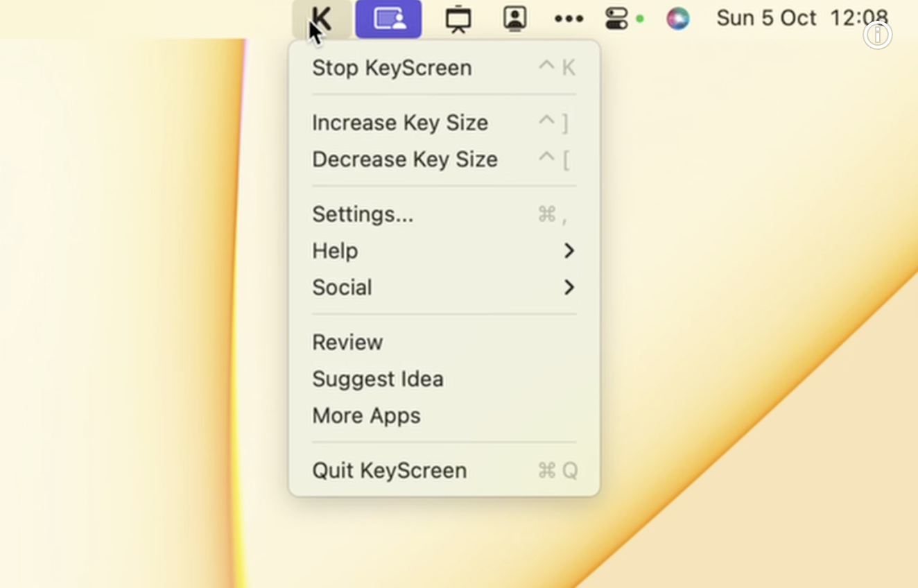Click the info icon near the top right
918x588 pixels.
click(878, 35)
